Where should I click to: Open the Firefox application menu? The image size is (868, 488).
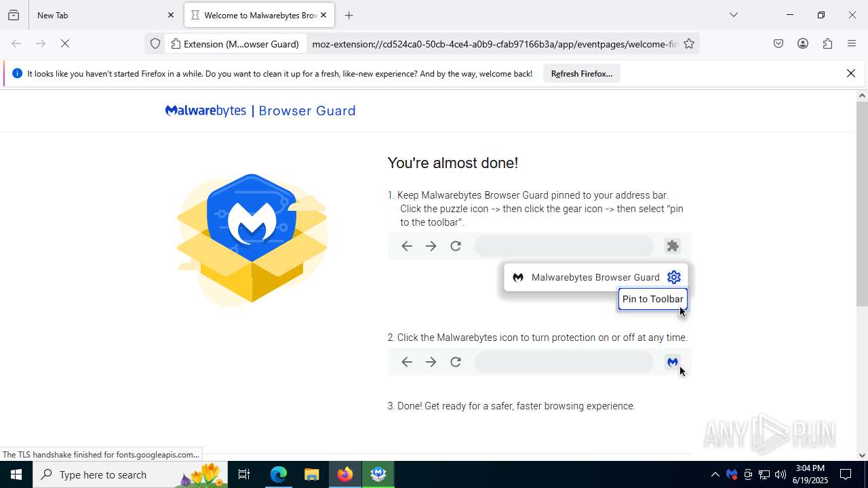coord(852,43)
